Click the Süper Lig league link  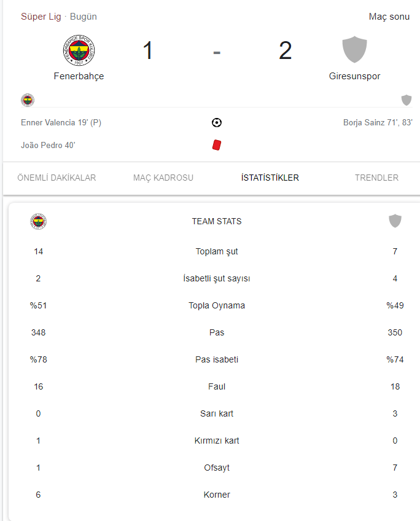(x=41, y=17)
